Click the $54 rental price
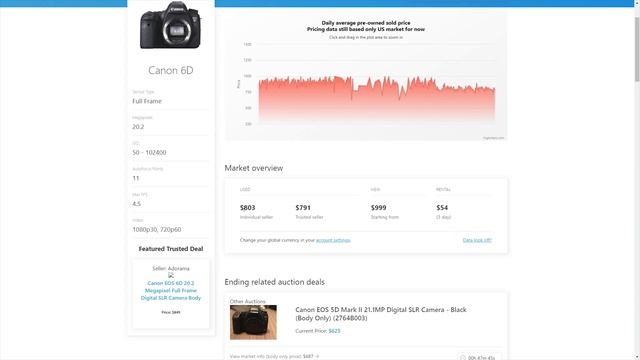This screenshot has height=360, width=640. (442, 207)
